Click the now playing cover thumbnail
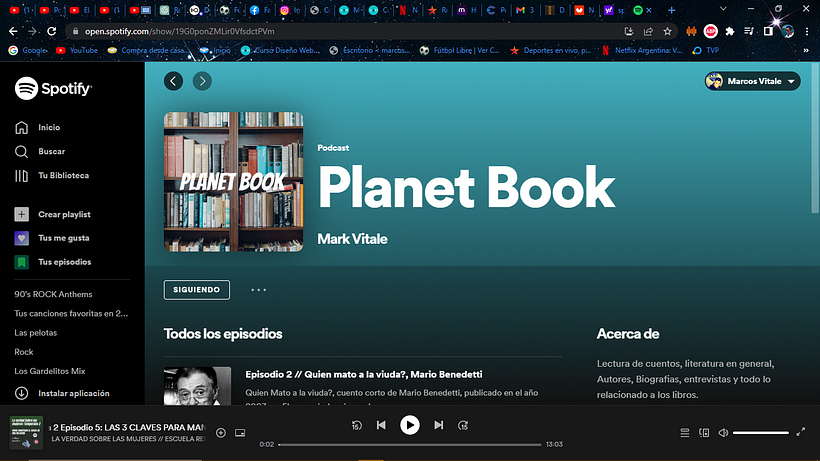This screenshot has height=461, width=820. (x=26, y=433)
